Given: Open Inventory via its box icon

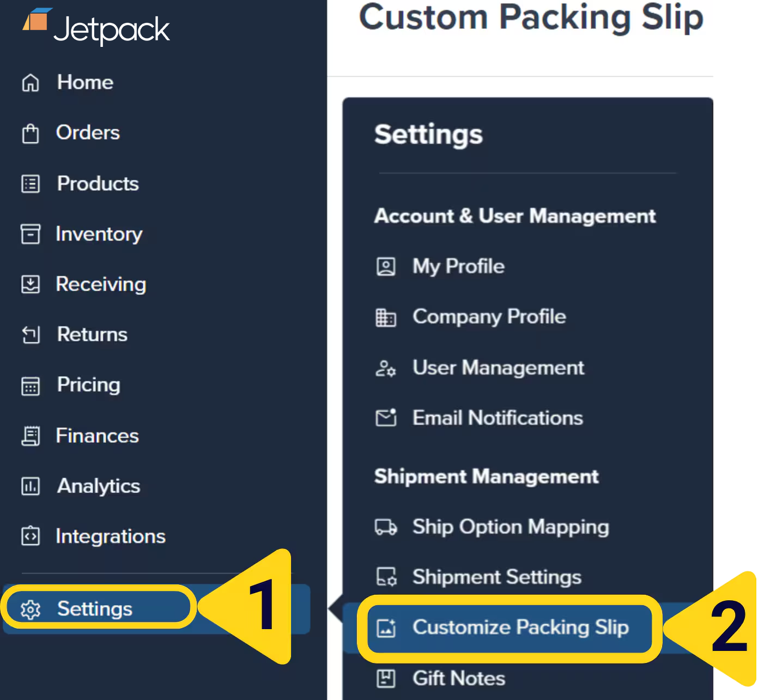Looking at the screenshot, I should click(30, 234).
